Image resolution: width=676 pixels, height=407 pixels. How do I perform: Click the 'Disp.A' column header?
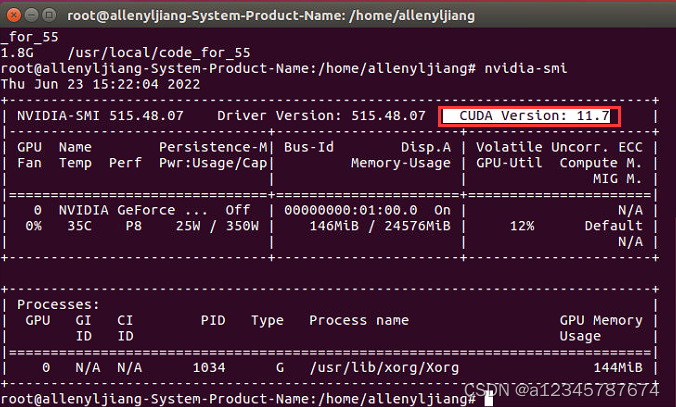point(426,147)
